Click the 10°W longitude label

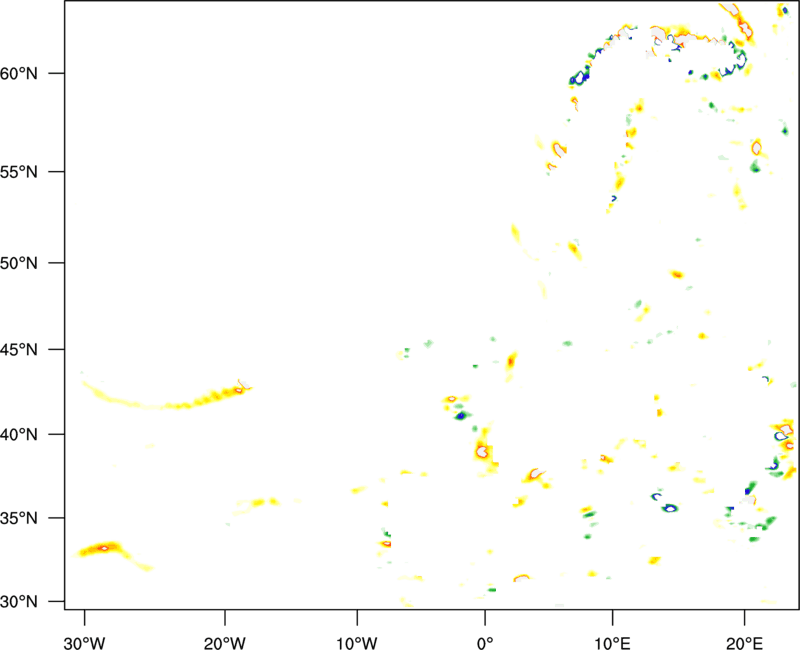coord(357,643)
